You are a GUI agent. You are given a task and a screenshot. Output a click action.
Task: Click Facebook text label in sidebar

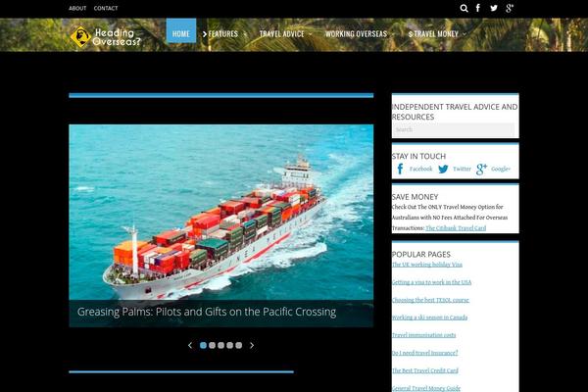[x=420, y=169]
